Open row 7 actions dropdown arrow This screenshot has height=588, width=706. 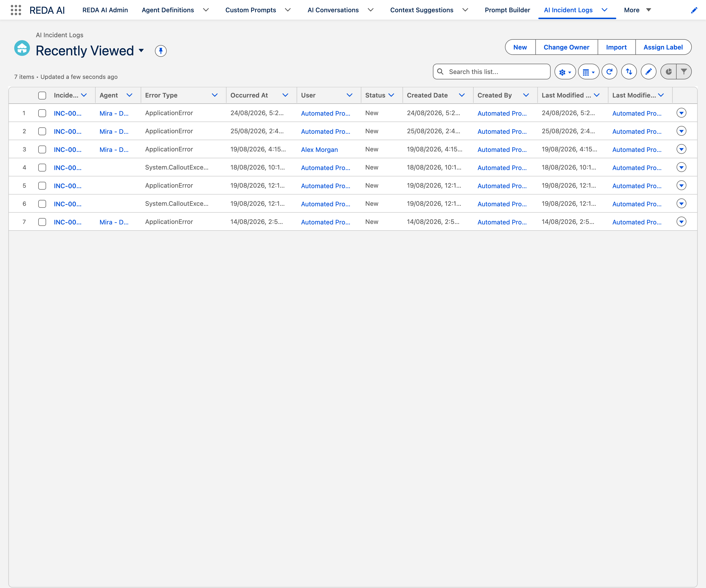(x=681, y=222)
